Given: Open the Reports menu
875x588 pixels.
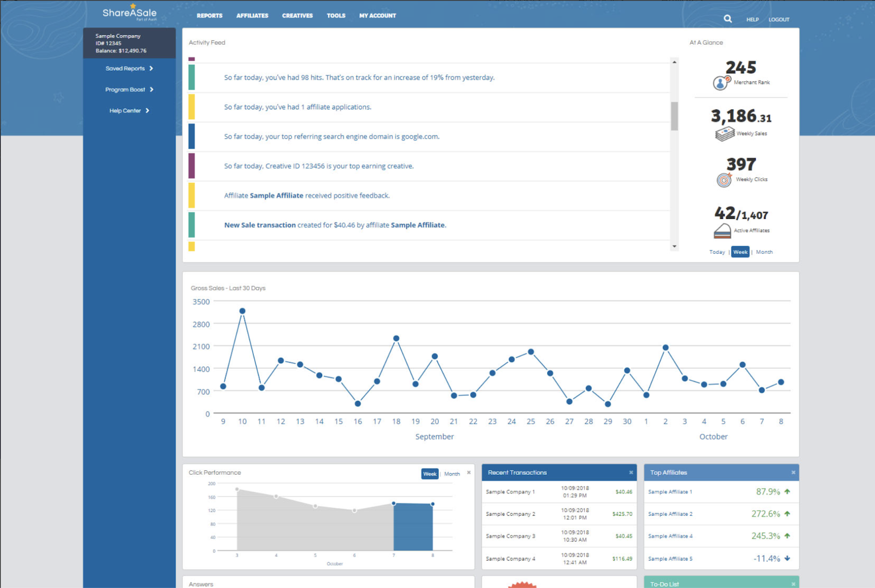Looking at the screenshot, I should pos(209,16).
